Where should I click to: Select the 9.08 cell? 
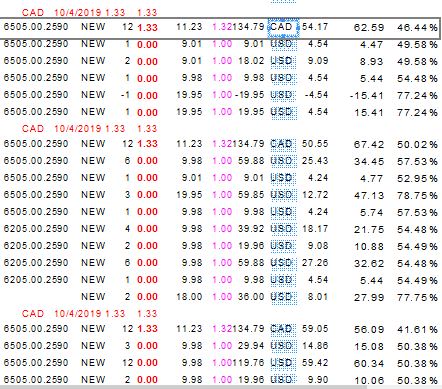coord(318,246)
